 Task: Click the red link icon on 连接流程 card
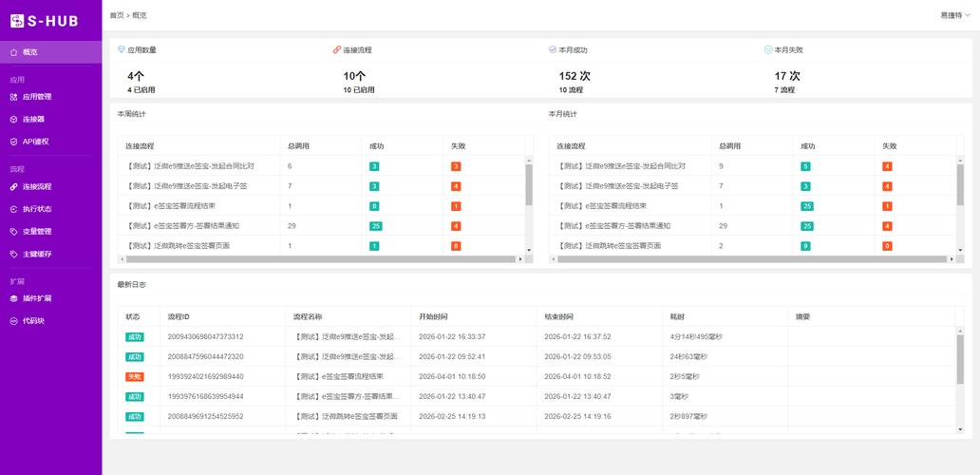(337, 50)
